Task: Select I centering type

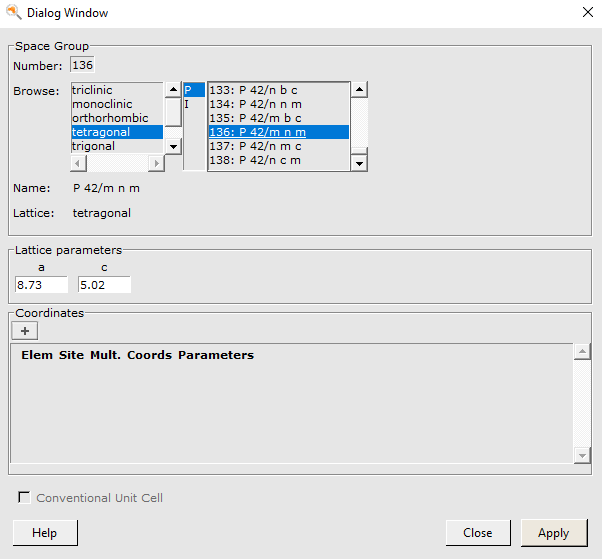Action: coord(193,104)
